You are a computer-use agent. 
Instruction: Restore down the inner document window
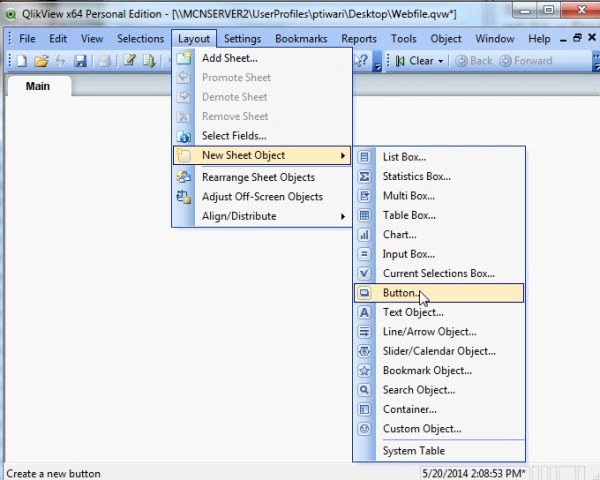pyautogui.click(x=577, y=38)
